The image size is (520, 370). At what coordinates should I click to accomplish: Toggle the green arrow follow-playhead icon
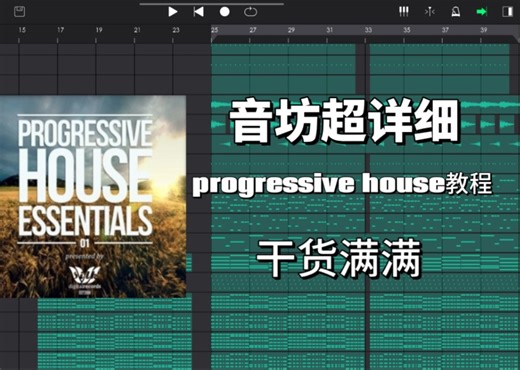click(482, 12)
